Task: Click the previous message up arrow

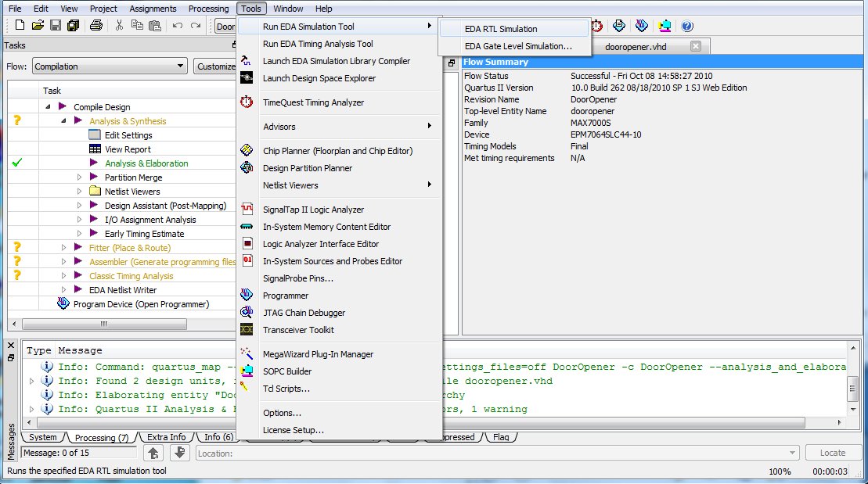Action: point(153,453)
